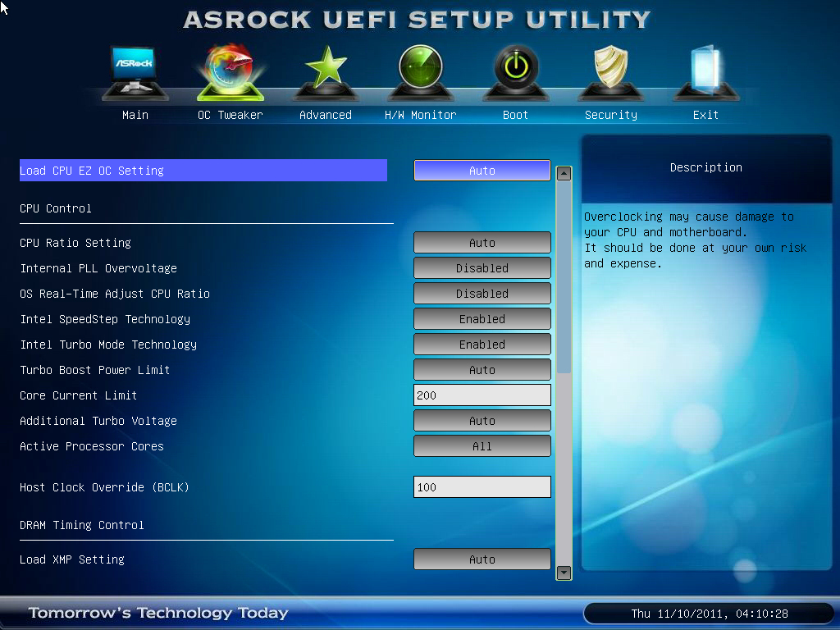
Task: Open Active Processor Cores All dropdown
Action: tap(482, 446)
